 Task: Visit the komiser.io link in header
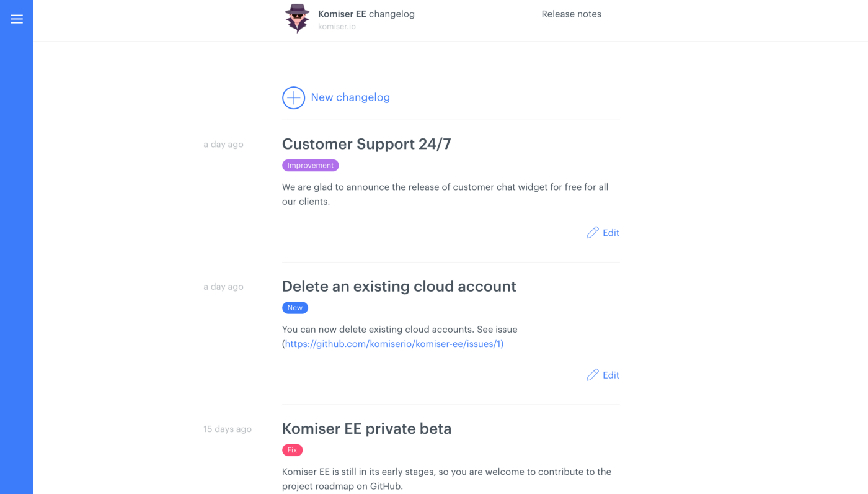(337, 27)
